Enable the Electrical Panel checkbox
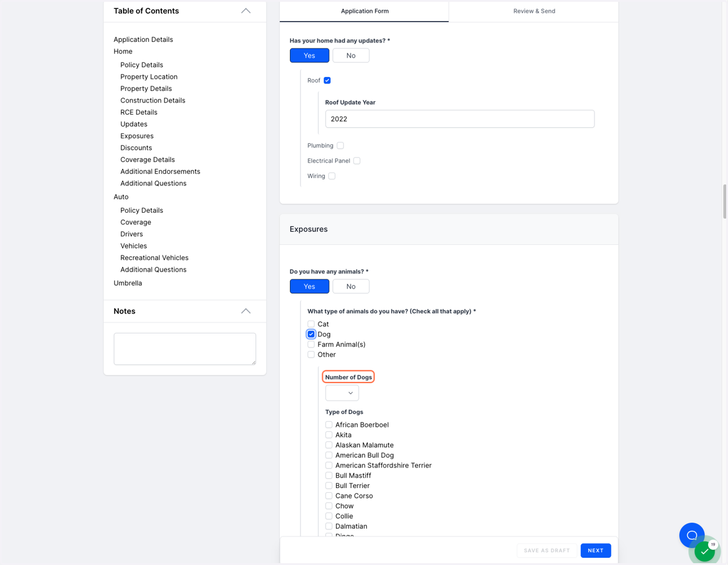This screenshot has width=728, height=565. [357, 161]
